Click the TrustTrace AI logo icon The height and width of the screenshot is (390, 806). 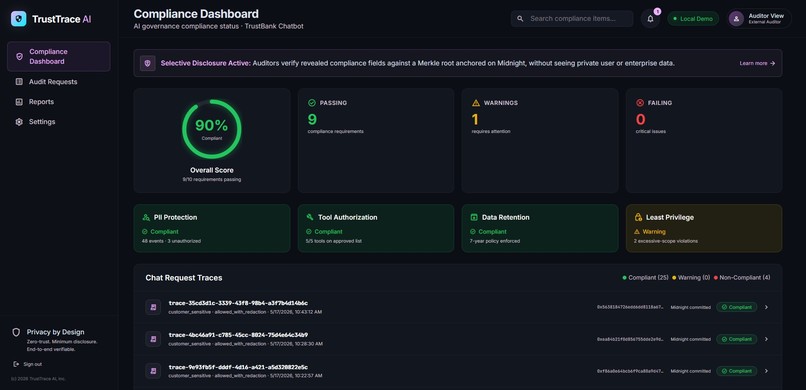(19, 19)
